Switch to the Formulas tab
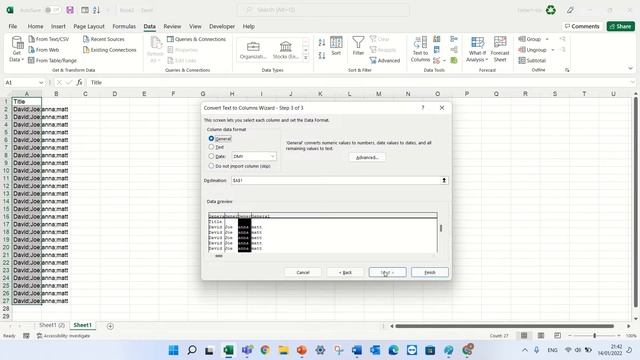 (x=124, y=26)
